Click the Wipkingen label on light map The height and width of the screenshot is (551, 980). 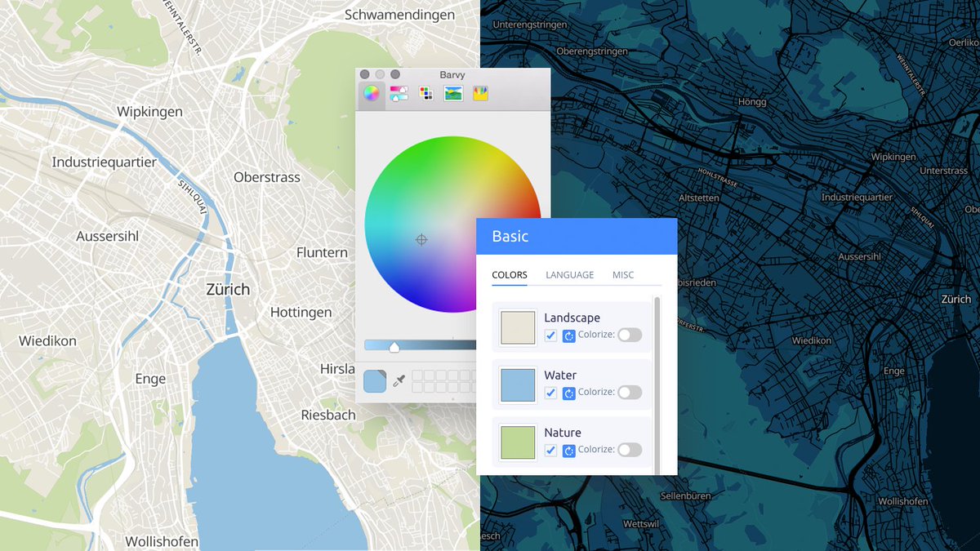[x=149, y=112]
